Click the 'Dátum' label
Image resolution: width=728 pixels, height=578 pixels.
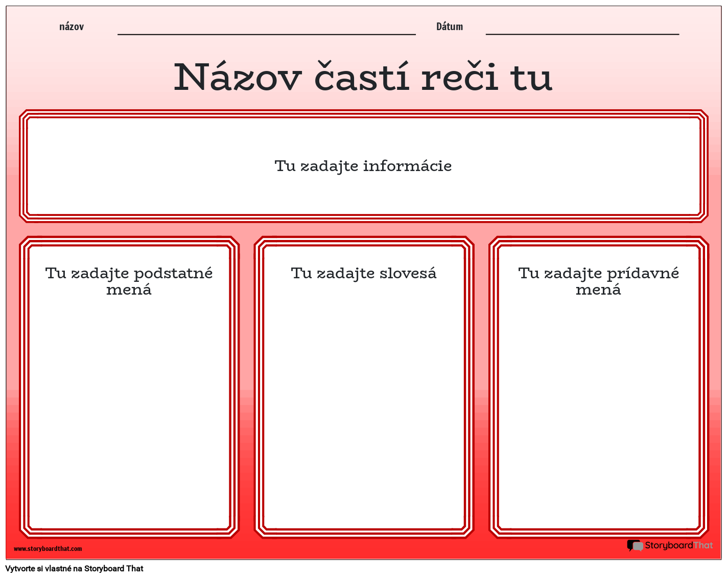pos(450,27)
